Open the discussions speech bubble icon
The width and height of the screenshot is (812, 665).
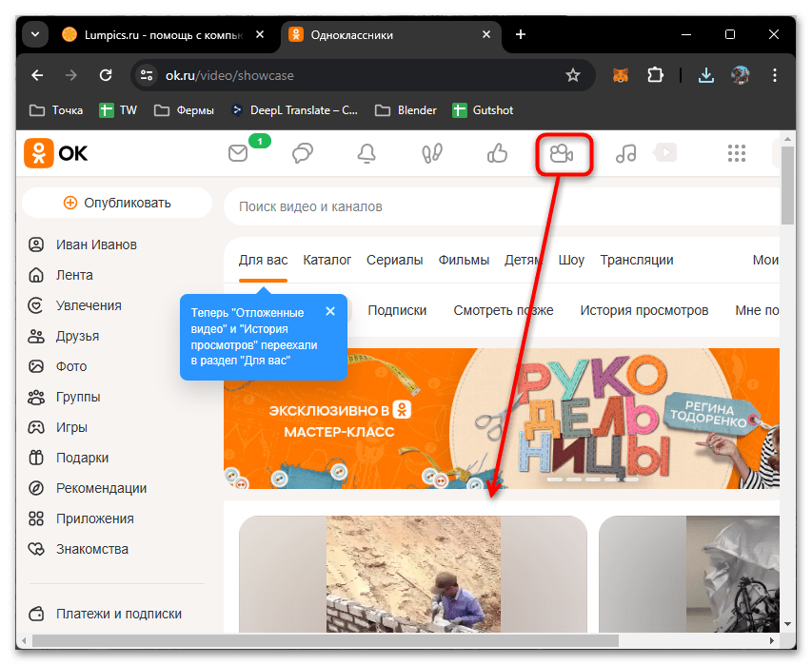pos(302,152)
